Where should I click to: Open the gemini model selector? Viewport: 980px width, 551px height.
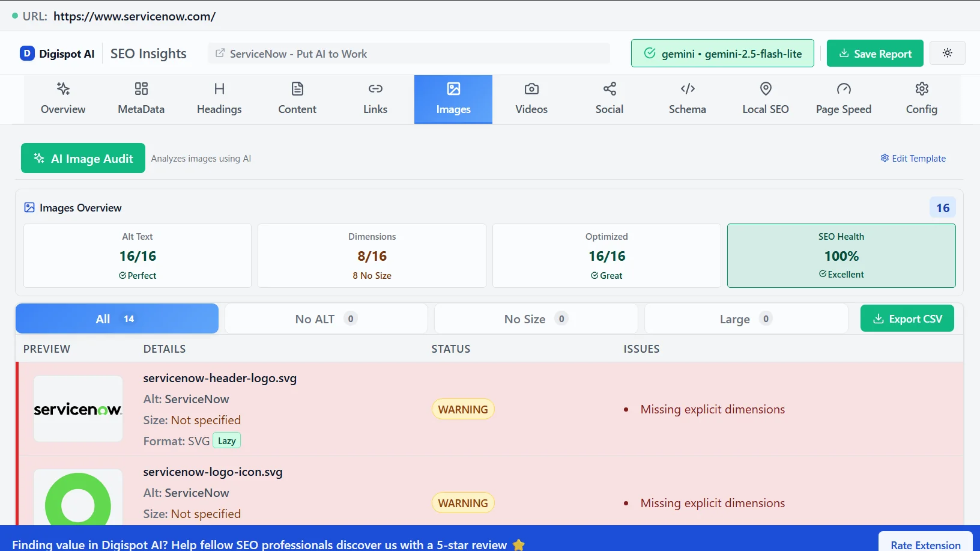click(722, 53)
